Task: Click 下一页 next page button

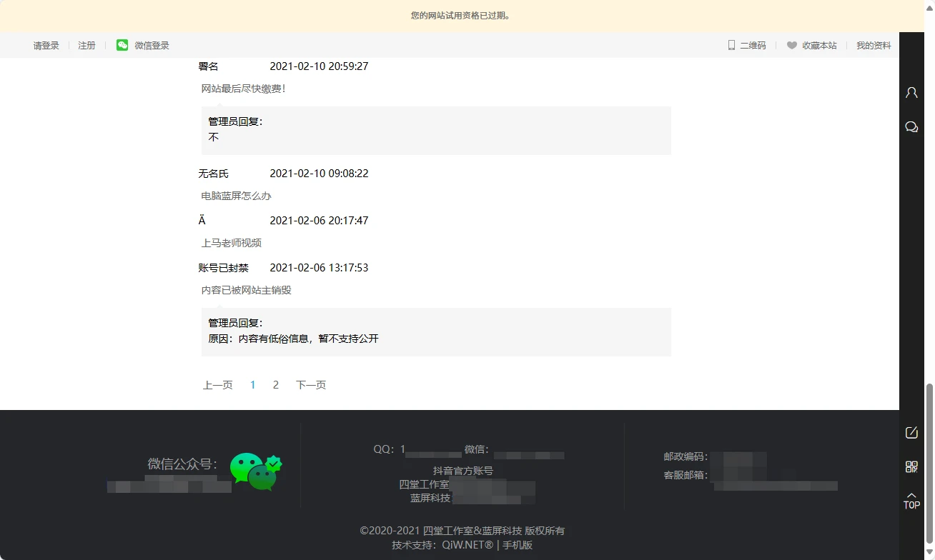Action: [311, 385]
